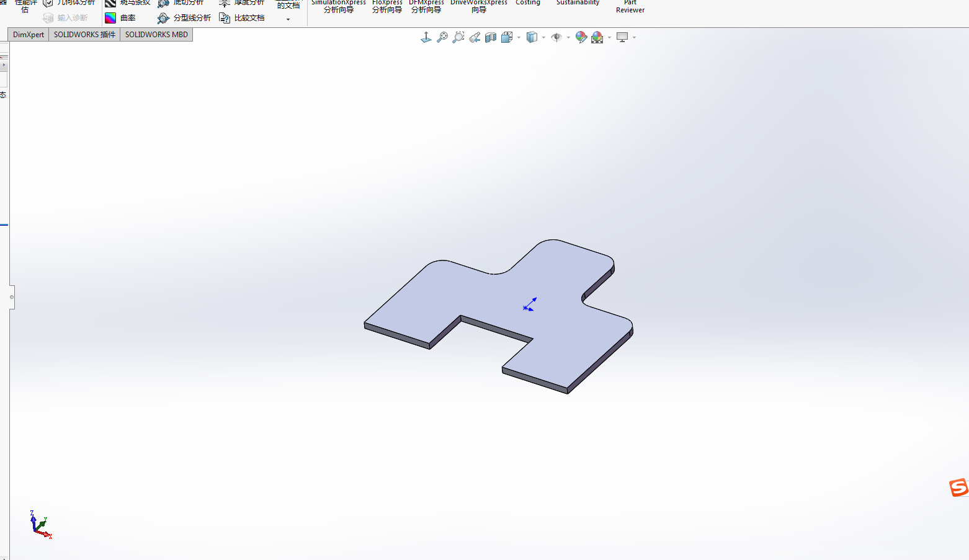The height and width of the screenshot is (560, 969).
Task: Launch FloXpress analysis wizard
Action: (387, 6)
